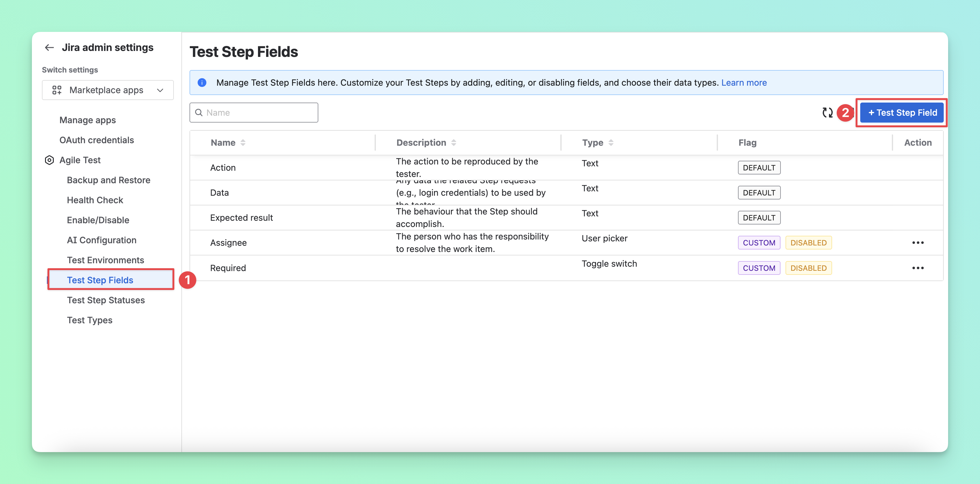
Task: Click DEFAULT badge in Expected result row
Action: coord(759,218)
